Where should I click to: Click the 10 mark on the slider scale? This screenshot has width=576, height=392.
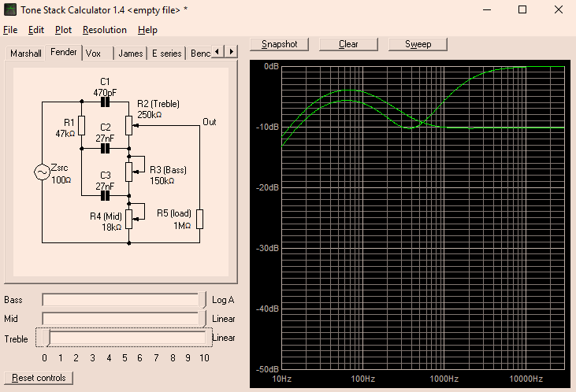205,358
